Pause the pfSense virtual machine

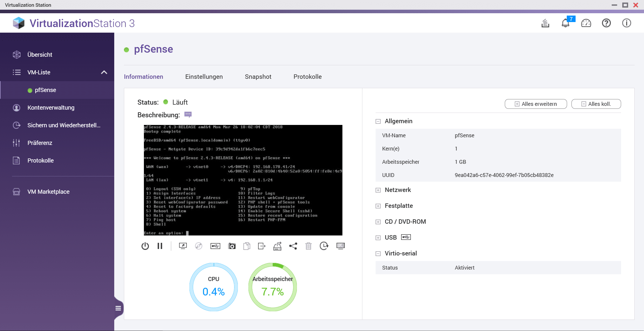(x=160, y=246)
